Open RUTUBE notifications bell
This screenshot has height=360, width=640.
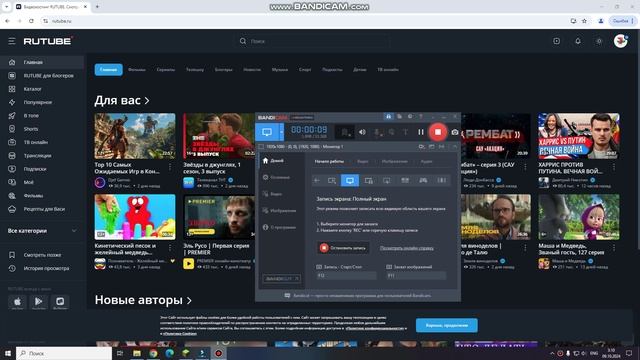(x=578, y=41)
